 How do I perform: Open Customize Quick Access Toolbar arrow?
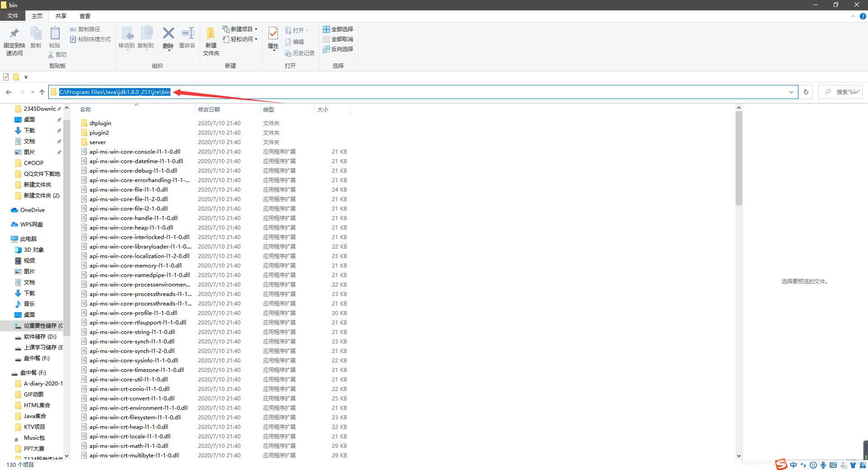point(26,77)
